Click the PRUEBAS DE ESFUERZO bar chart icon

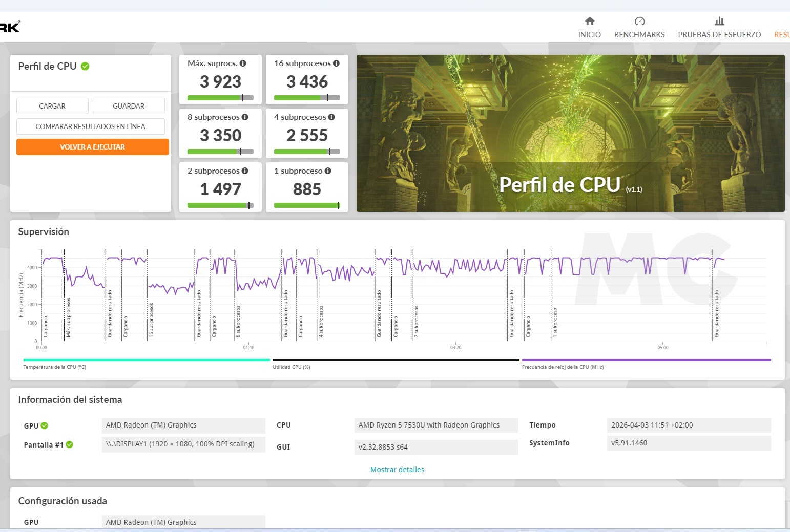coord(719,21)
